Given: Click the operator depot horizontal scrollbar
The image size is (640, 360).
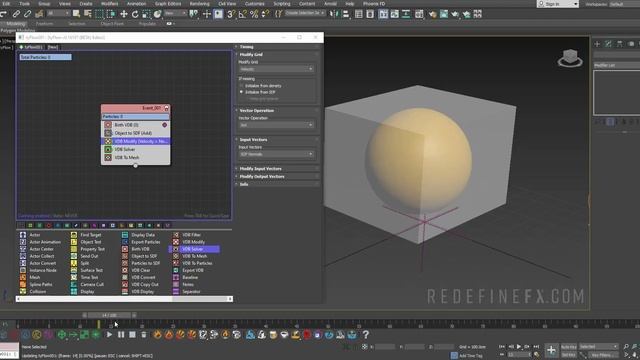Looking at the screenshot, I should 124,299.
